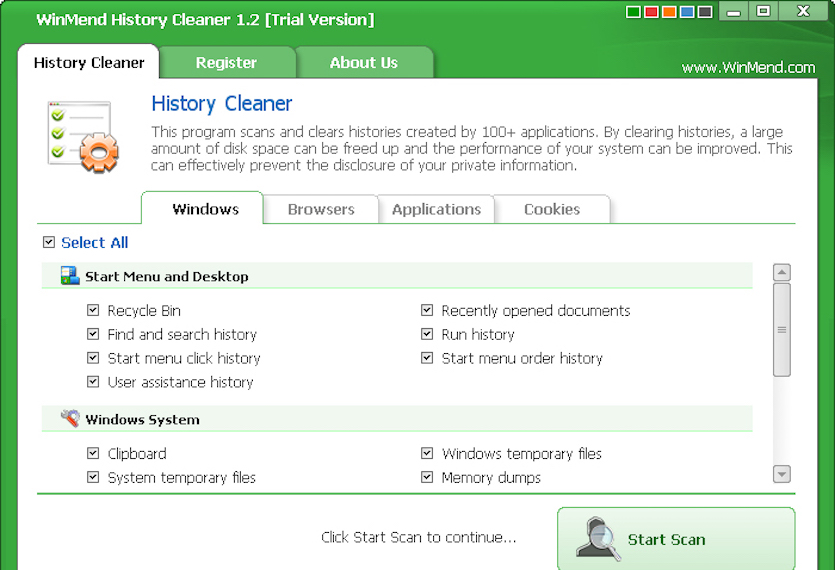The height and width of the screenshot is (570, 835).
Task: Click the blue History Cleaner heading
Action: [x=222, y=104]
